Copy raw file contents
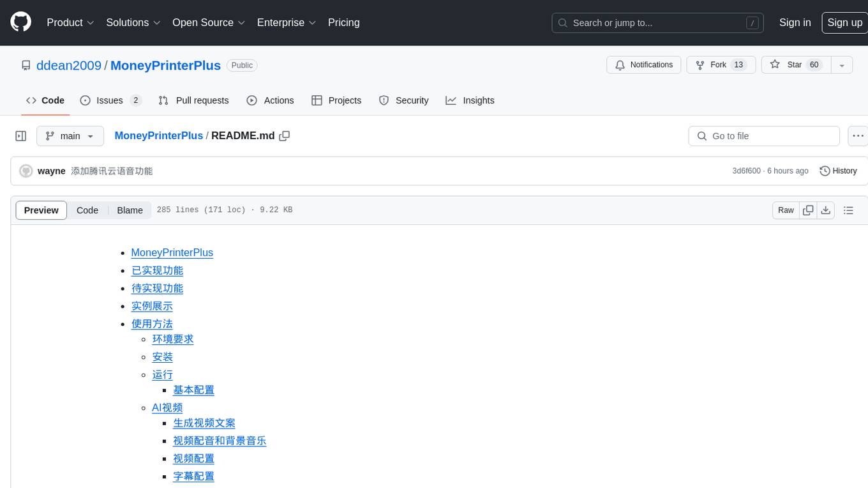The width and height of the screenshot is (868, 488). 808,210
